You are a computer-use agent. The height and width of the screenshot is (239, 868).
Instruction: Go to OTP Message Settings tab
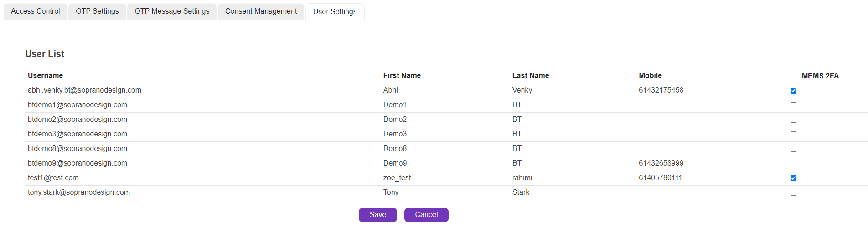pos(172,11)
